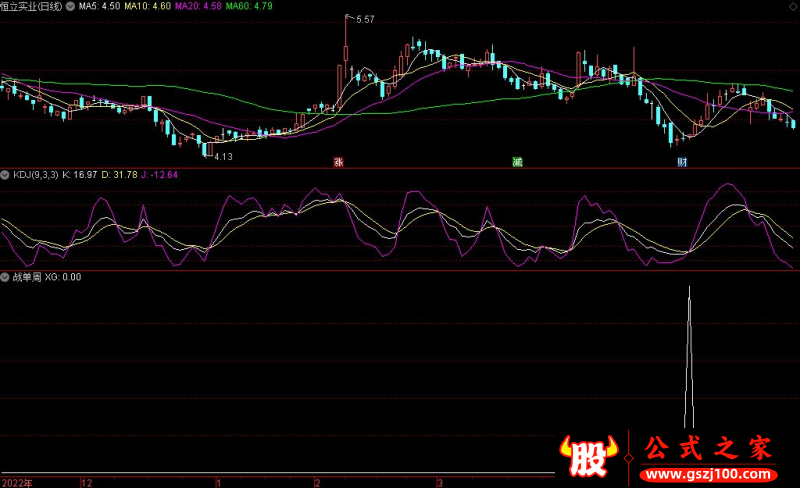Click the blue 财 event marker icon
800x488 pixels.
click(x=682, y=161)
